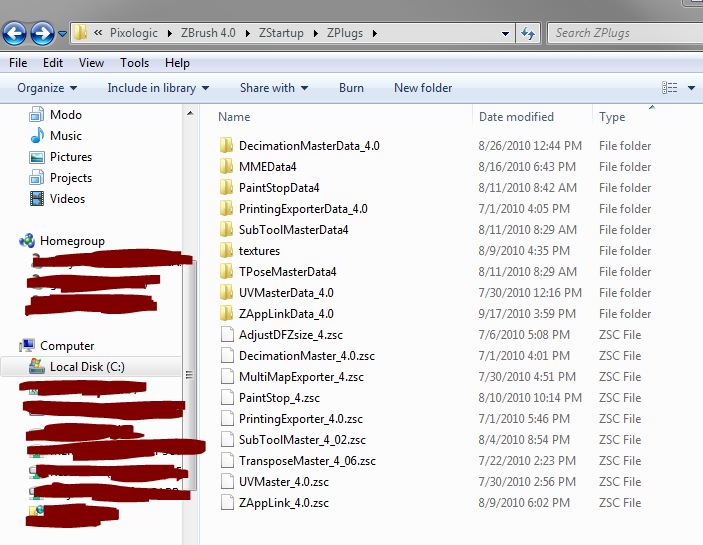Open the Tools menu
This screenshot has width=703, height=545.
point(135,63)
